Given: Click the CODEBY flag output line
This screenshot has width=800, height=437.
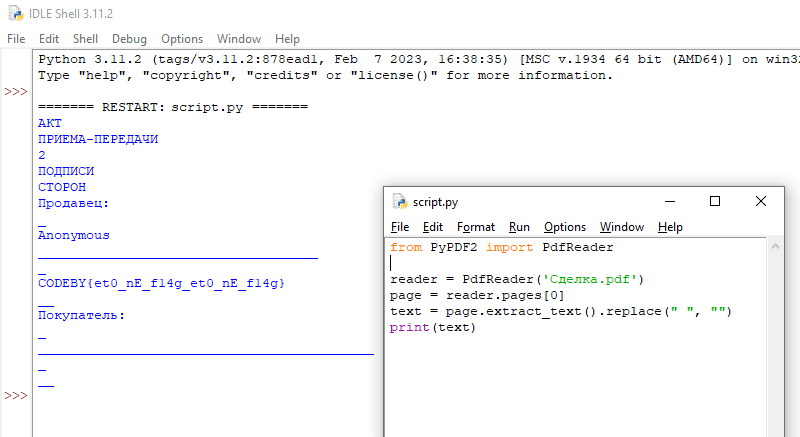Looking at the screenshot, I should pos(161,284).
